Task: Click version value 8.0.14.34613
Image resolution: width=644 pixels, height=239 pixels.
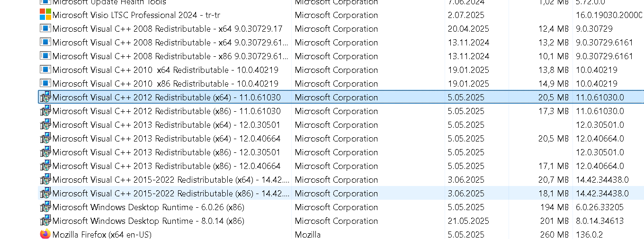Action: point(599,221)
